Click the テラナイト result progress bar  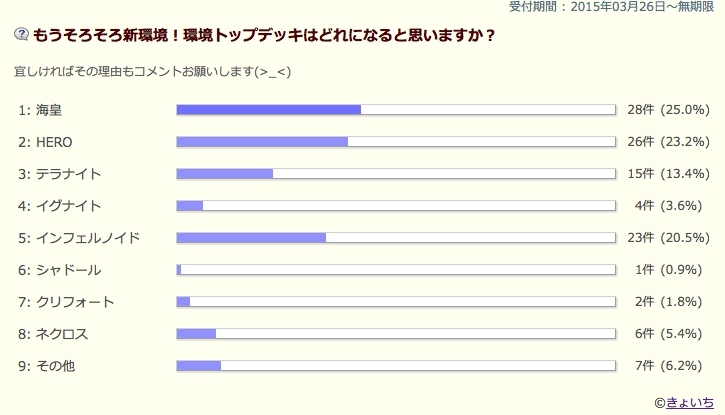coord(395,174)
